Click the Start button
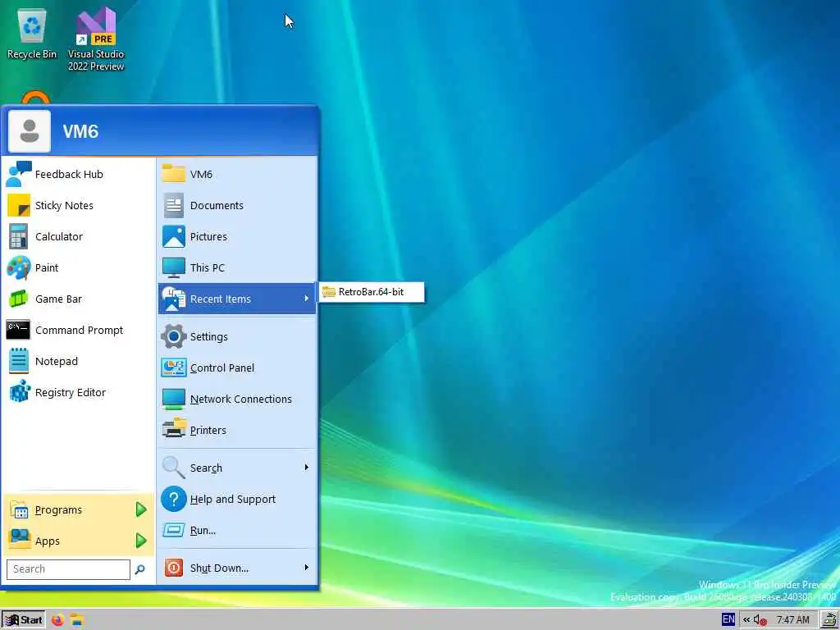This screenshot has width=840, height=630. [x=23, y=620]
